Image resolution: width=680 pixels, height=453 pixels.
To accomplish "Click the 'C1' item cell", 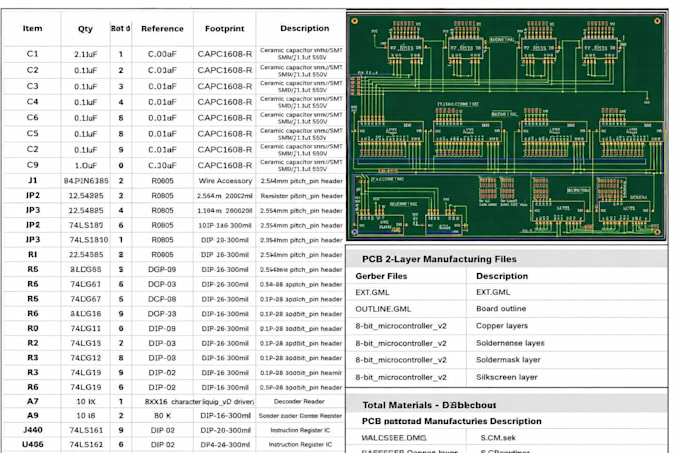I will pyautogui.click(x=33, y=54).
